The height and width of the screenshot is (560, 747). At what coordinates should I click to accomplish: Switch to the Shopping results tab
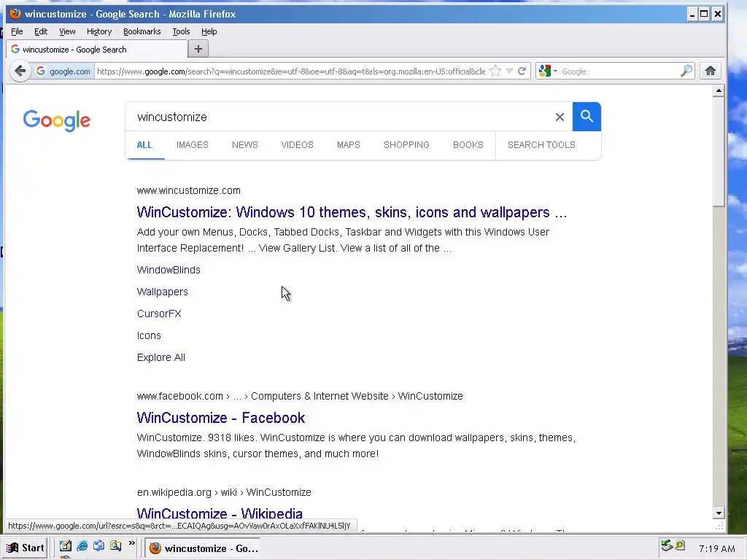pyautogui.click(x=406, y=145)
